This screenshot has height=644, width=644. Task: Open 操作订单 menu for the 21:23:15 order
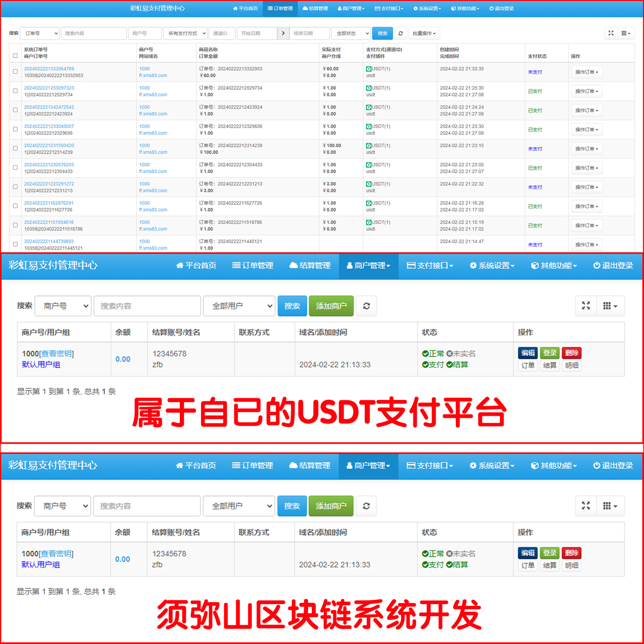[587, 149]
